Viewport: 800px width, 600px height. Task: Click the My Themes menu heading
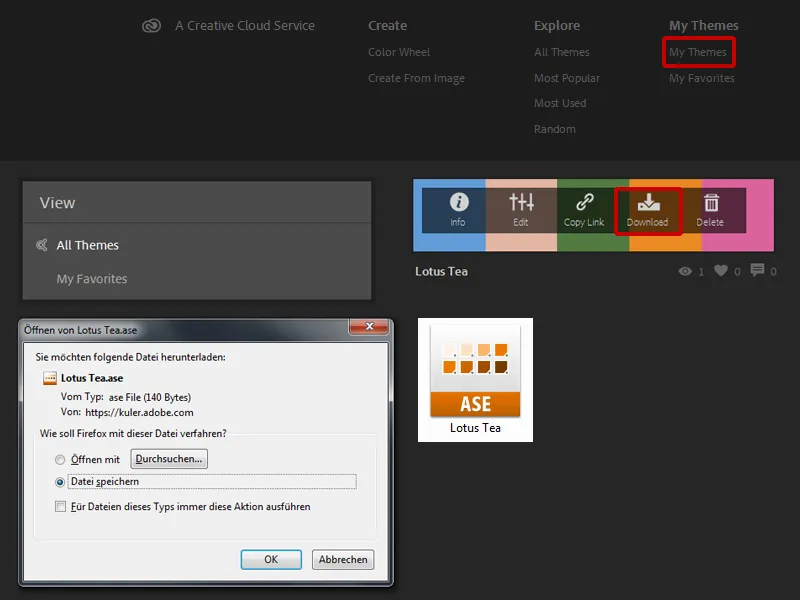704,26
